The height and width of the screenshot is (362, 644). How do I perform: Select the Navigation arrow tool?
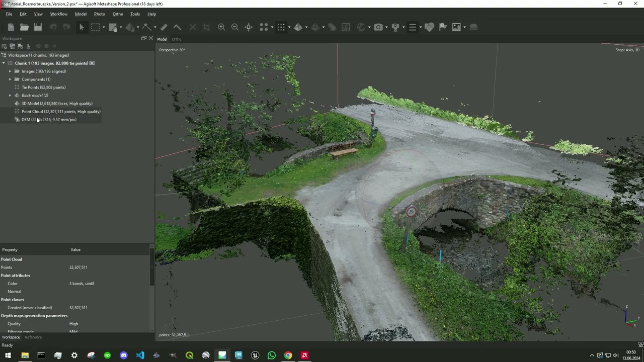point(82,27)
